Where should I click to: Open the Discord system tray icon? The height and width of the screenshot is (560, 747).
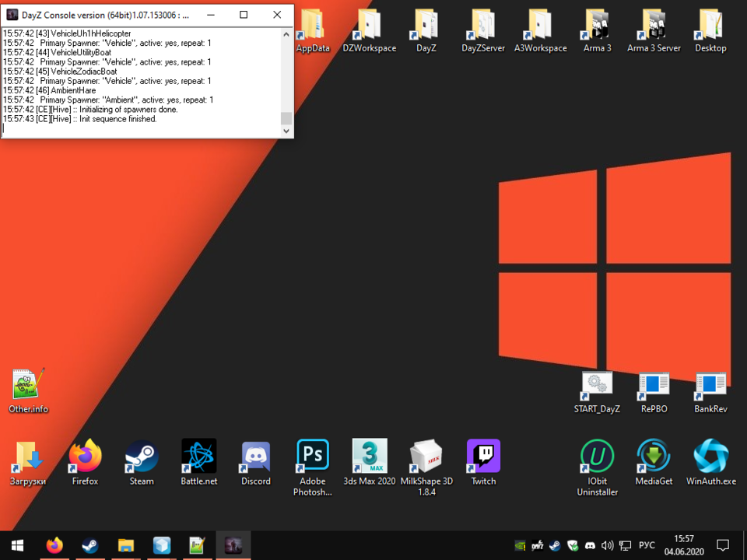590,546
